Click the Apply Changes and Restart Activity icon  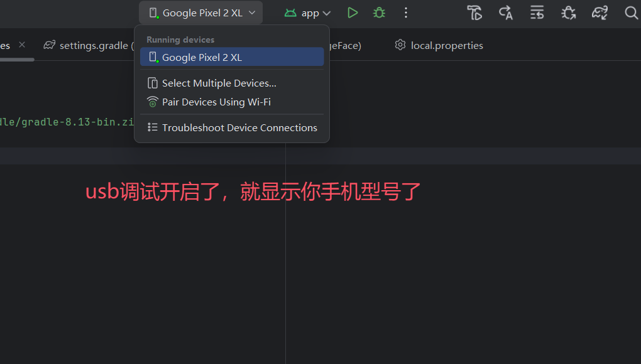point(506,13)
